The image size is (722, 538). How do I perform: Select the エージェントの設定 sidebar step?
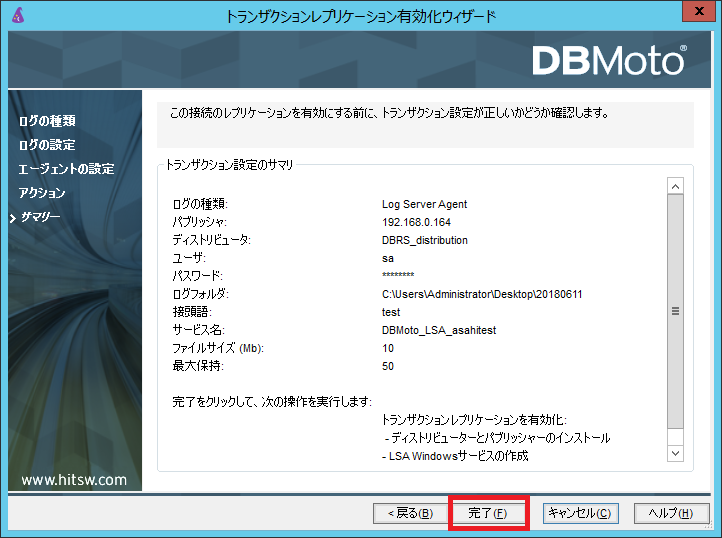pyautogui.click(x=66, y=169)
